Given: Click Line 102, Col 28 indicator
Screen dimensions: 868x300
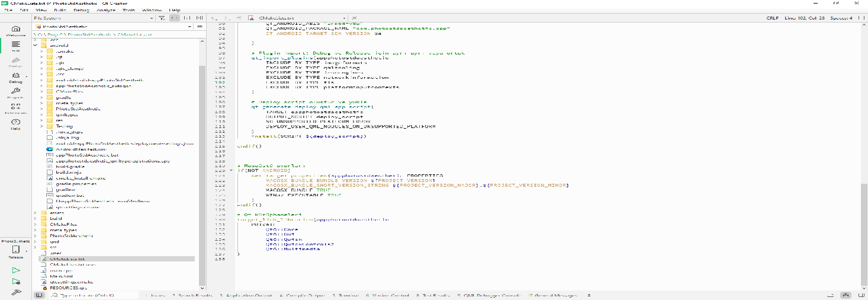Looking at the screenshot, I should pos(803,18).
